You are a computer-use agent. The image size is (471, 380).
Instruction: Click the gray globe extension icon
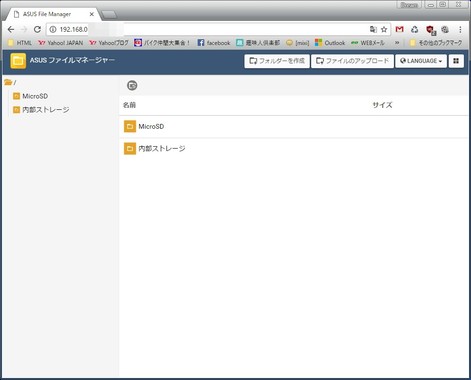click(445, 29)
